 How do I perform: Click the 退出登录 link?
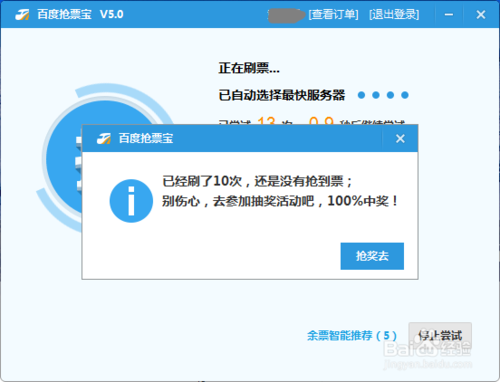click(x=394, y=15)
